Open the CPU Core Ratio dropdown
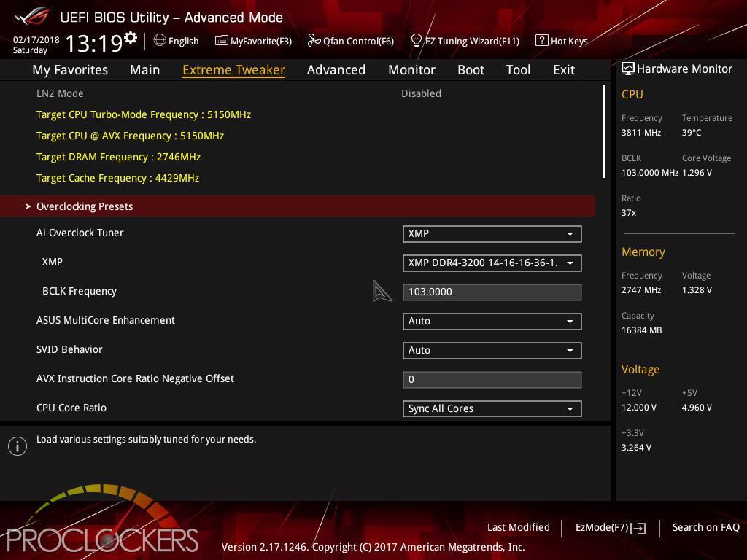This screenshot has width=747, height=560. click(x=492, y=408)
